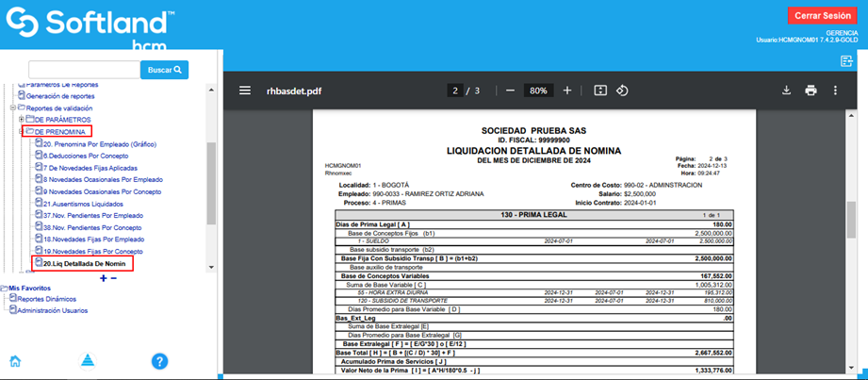
Task: Click tree panel scroll down arrow
Action: pyautogui.click(x=211, y=267)
